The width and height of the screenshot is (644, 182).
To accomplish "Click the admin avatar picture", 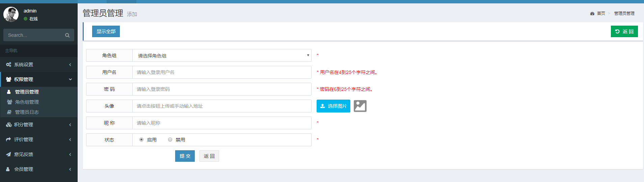I will coord(11,15).
